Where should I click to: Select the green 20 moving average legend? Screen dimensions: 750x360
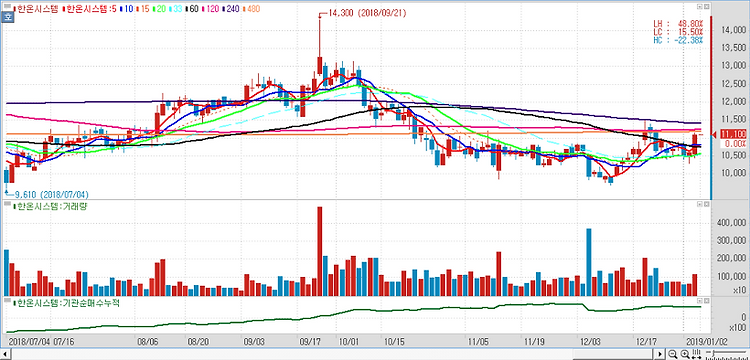click(x=159, y=9)
